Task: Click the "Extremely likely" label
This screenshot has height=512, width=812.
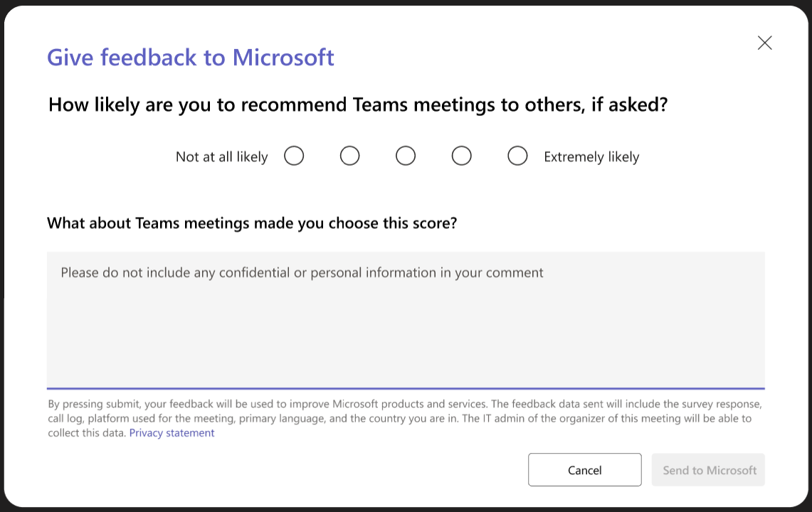Action: click(591, 156)
